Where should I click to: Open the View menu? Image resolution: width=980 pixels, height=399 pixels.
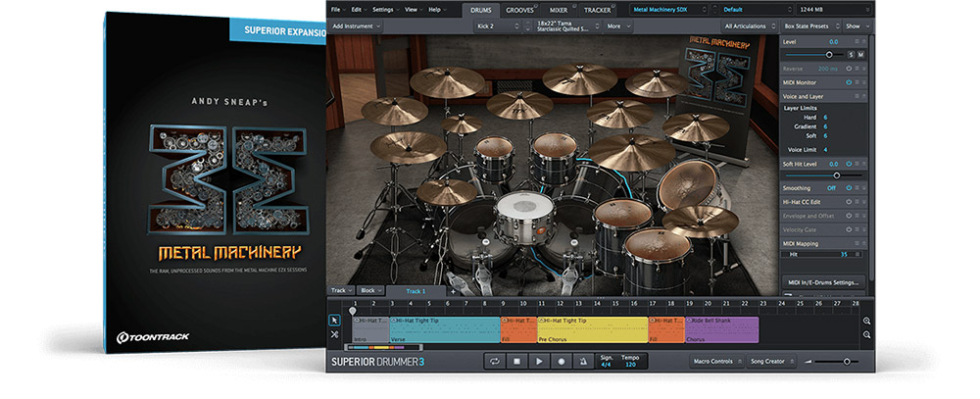click(x=413, y=10)
